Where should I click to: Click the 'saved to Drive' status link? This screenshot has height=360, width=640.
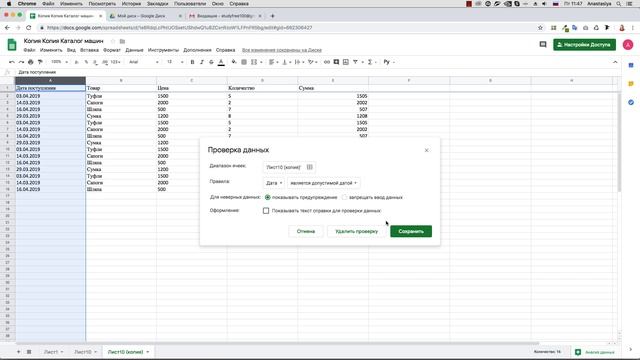pyautogui.click(x=282, y=50)
